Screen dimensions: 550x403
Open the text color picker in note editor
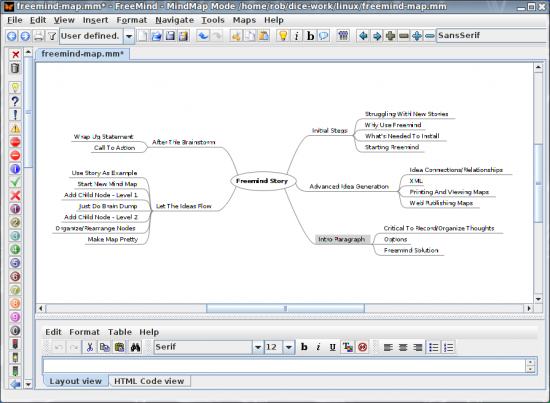[348, 347]
